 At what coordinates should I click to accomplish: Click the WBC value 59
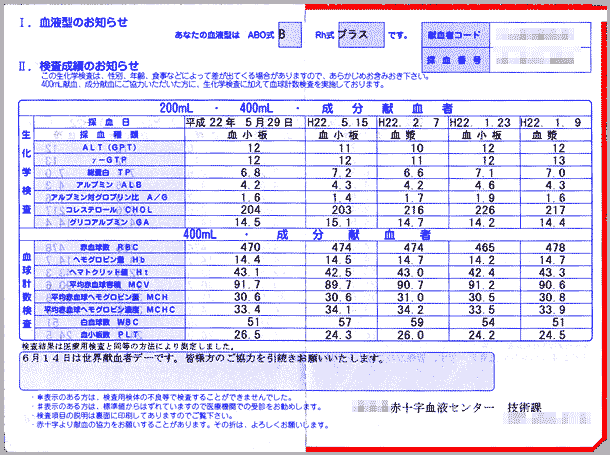(417, 322)
